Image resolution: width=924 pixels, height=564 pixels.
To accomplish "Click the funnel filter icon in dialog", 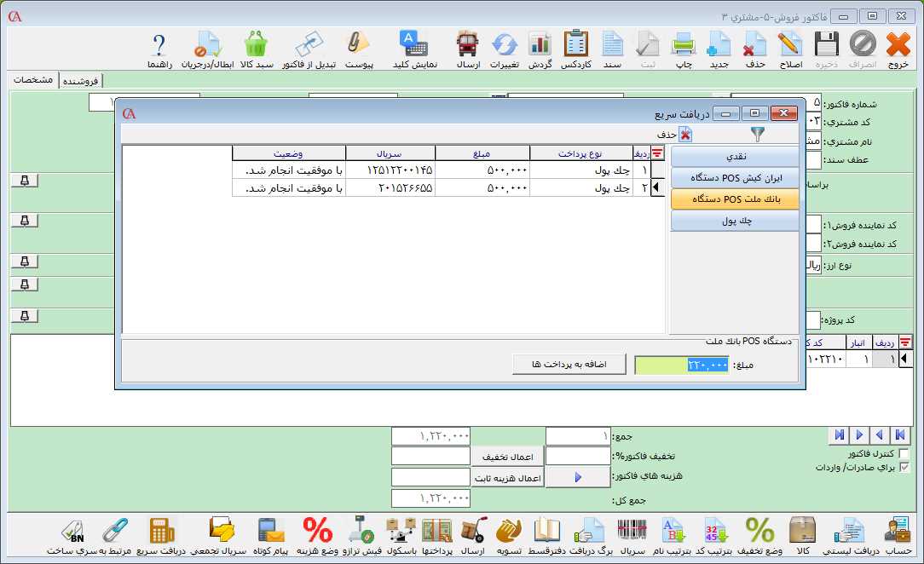I will click(x=757, y=134).
